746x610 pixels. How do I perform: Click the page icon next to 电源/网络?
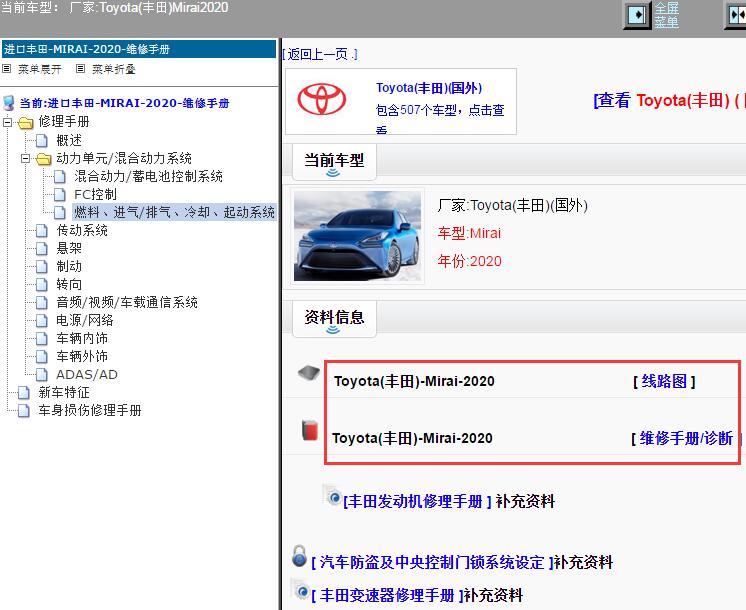42,321
